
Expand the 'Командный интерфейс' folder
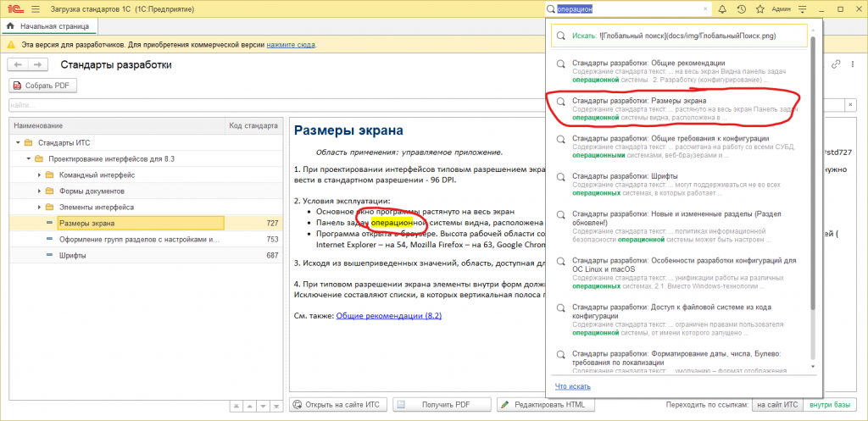(39, 175)
